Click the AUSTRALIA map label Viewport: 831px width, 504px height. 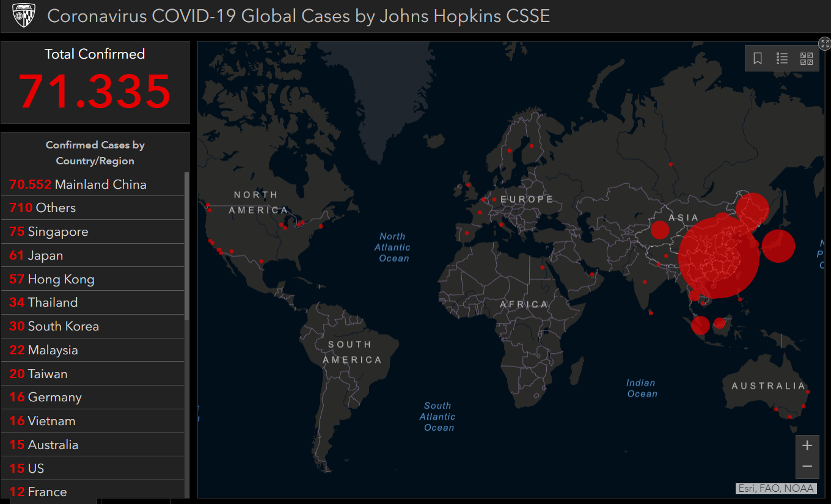[769, 386]
